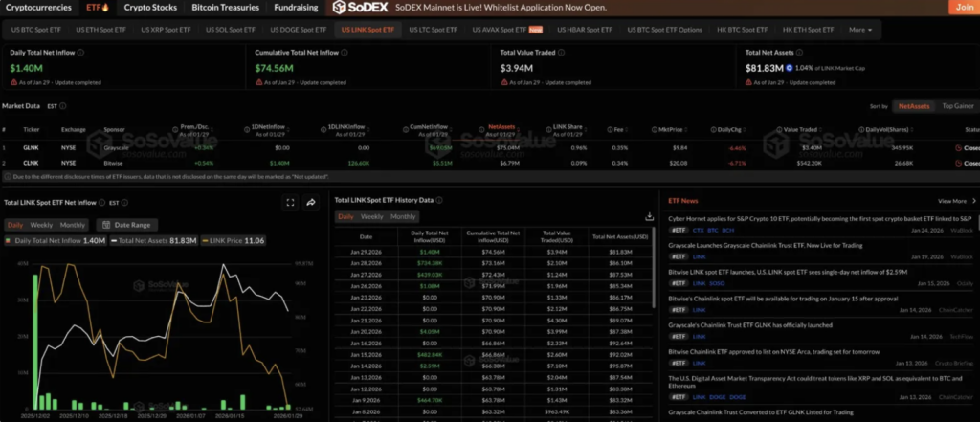This screenshot has width=980, height=422.
Task: Click the info circle at the disclosure notice
Action: [8, 177]
